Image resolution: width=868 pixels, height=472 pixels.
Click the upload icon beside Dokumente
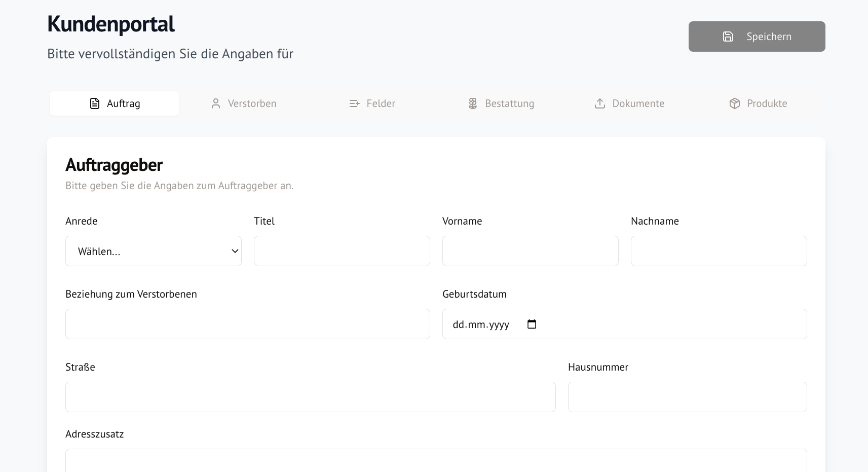(x=600, y=103)
